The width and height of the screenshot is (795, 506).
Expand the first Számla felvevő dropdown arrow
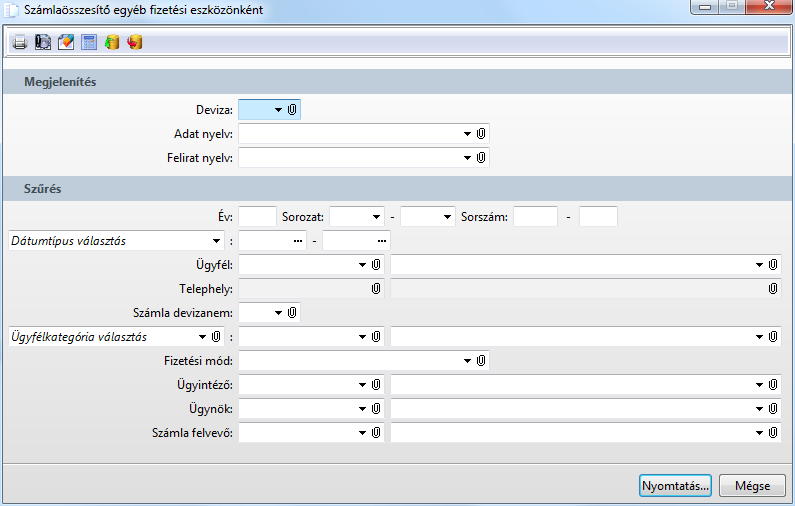pyautogui.click(x=363, y=433)
